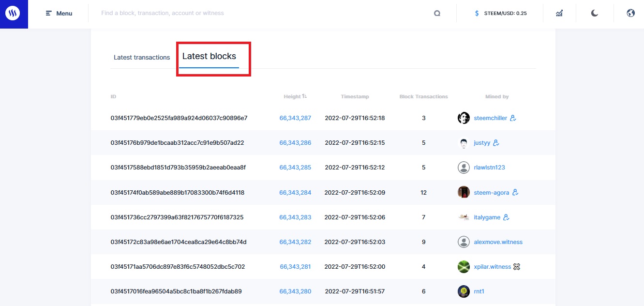Open the charts statistics icon
644x306 pixels.
click(x=559, y=14)
